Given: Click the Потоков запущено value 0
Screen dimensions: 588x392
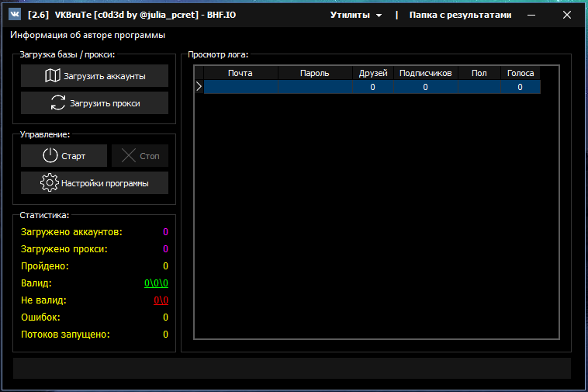Looking at the screenshot, I should click(165, 335).
